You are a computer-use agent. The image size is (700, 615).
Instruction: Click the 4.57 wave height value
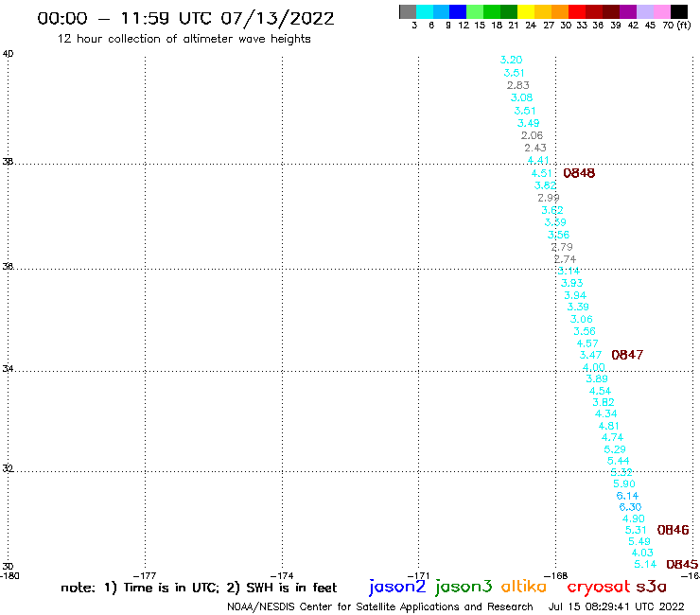(587, 343)
